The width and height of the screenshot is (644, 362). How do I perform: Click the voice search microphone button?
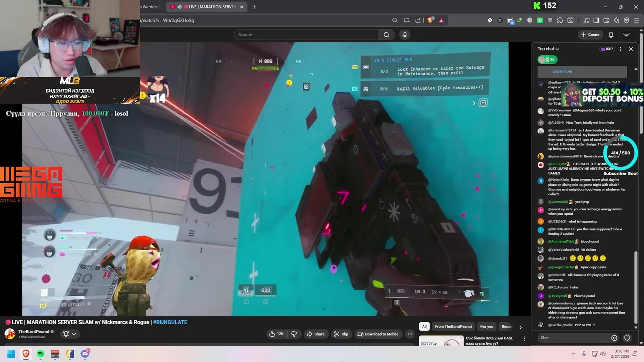(405, 35)
